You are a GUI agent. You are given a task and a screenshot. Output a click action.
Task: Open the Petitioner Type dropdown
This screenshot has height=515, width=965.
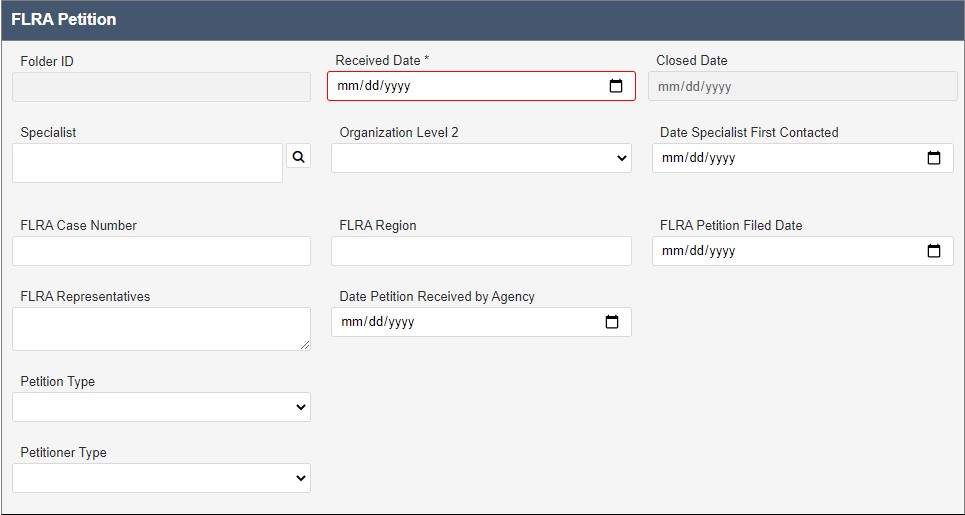tap(161, 478)
